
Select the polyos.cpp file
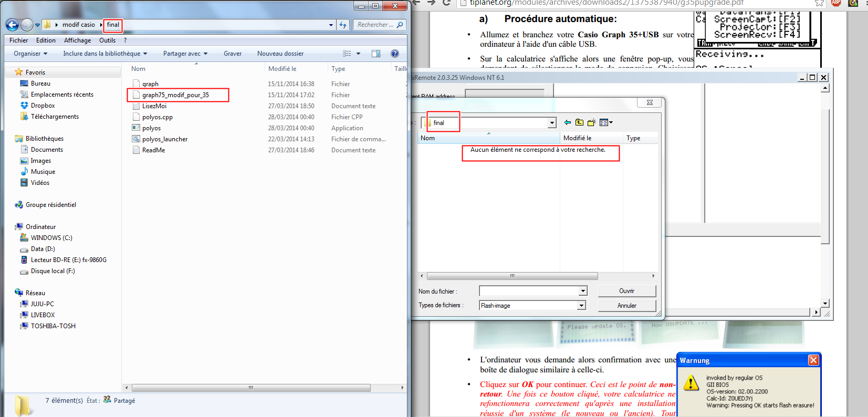click(x=158, y=117)
